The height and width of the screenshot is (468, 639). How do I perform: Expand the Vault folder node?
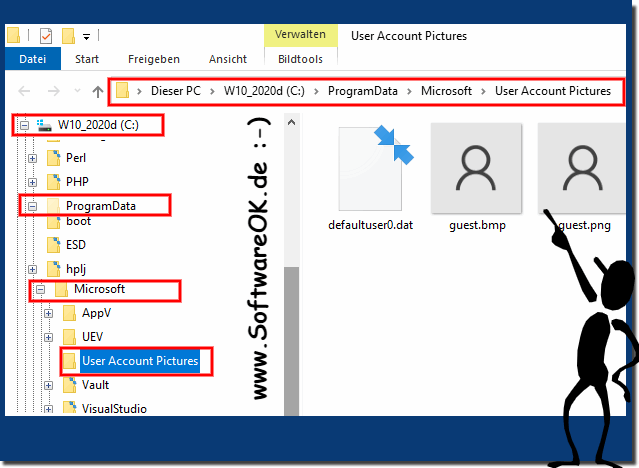pyautogui.click(x=48, y=386)
